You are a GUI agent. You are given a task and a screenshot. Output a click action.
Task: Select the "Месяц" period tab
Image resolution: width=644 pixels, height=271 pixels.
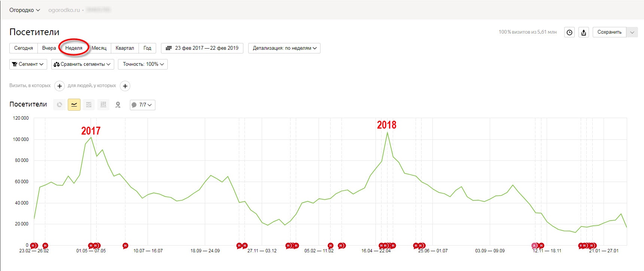point(99,48)
